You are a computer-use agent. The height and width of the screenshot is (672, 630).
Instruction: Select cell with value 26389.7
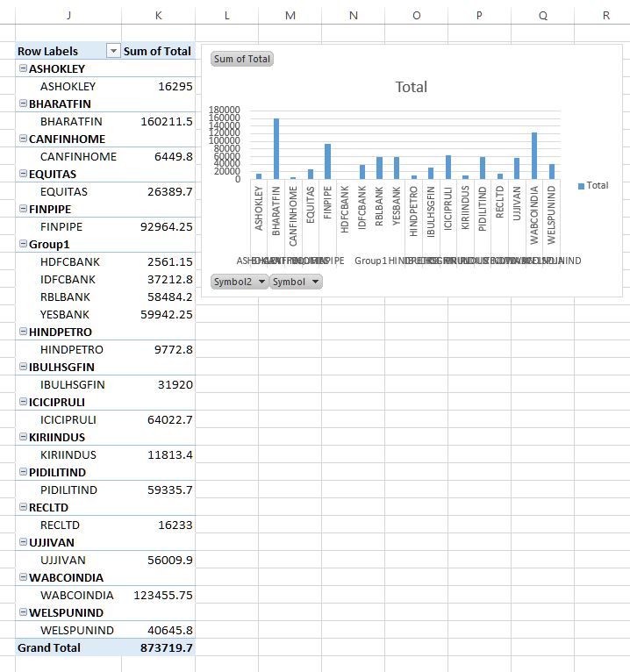pyautogui.click(x=158, y=191)
